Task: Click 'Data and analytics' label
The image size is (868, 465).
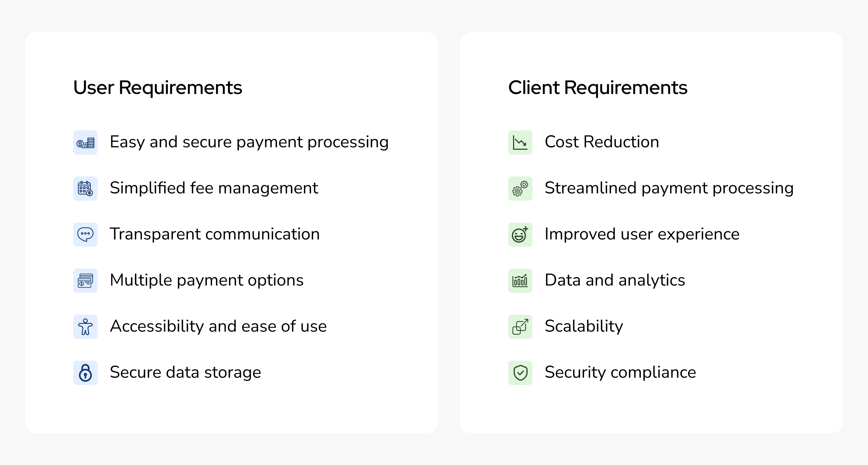Action: coord(615,280)
